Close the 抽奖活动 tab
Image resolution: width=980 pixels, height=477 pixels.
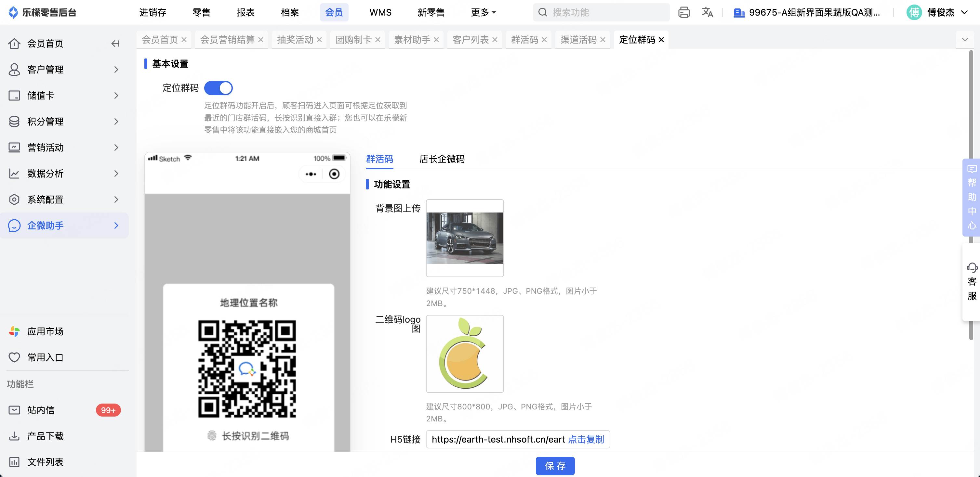[x=319, y=40]
